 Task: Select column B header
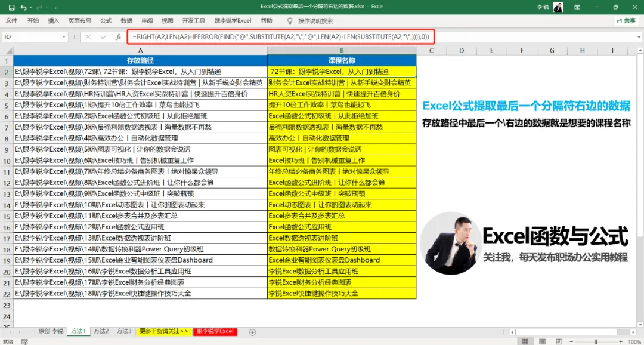[x=342, y=51]
